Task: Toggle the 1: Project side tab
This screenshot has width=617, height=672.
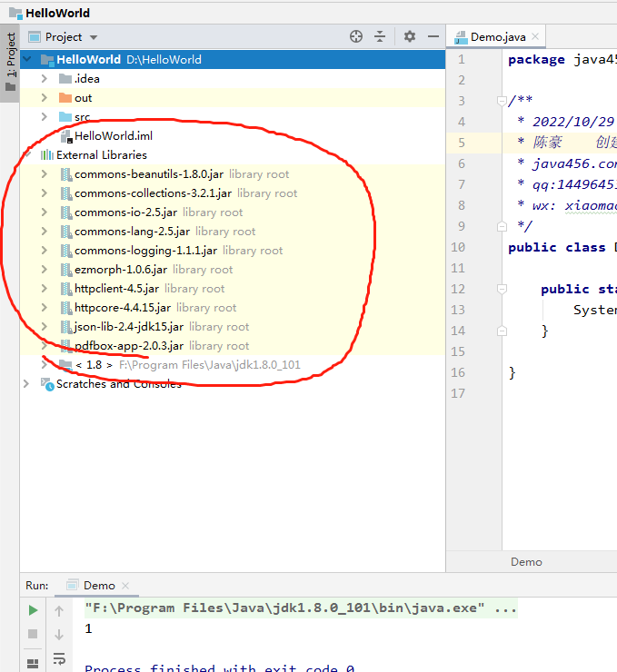Action: 10,62
